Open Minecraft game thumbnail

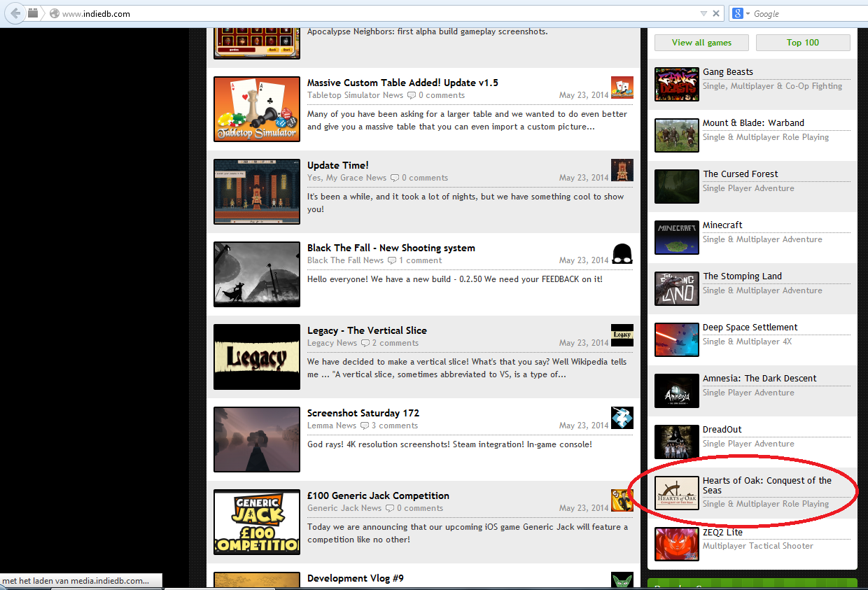(x=677, y=238)
